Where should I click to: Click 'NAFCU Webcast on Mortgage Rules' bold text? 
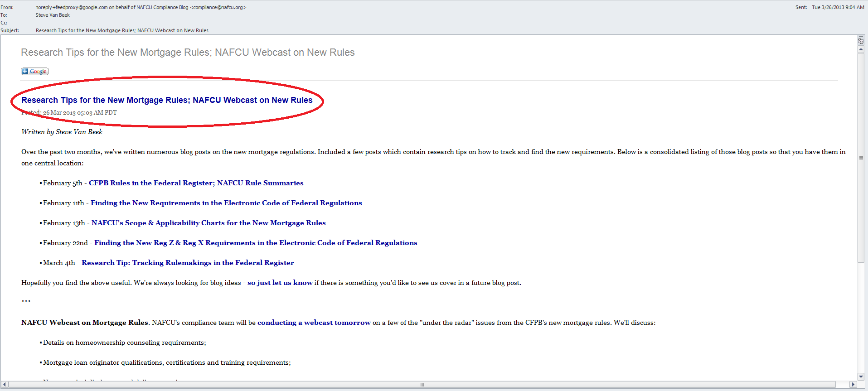pyautogui.click(x=85, y=323)
